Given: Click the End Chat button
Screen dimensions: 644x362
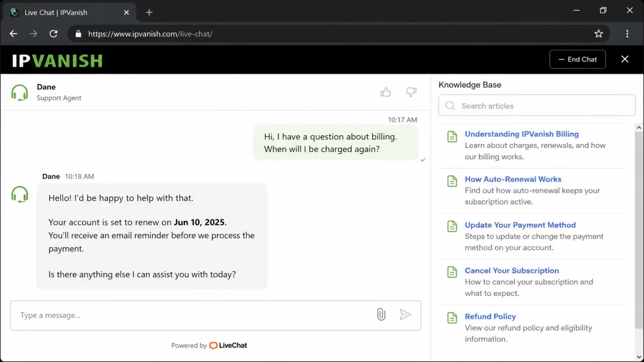Looking at the screenshot, I should click(x=577, y=59).
